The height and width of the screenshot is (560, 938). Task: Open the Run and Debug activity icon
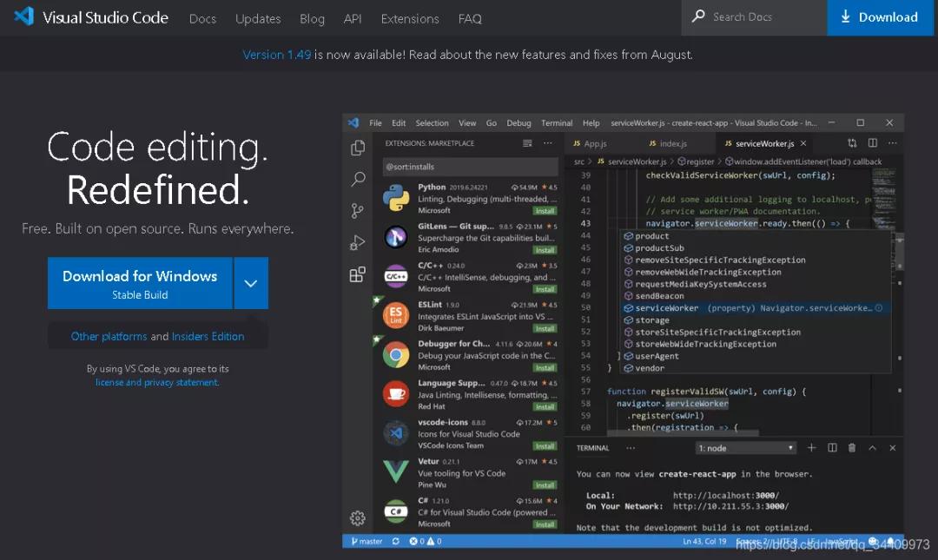357,242
